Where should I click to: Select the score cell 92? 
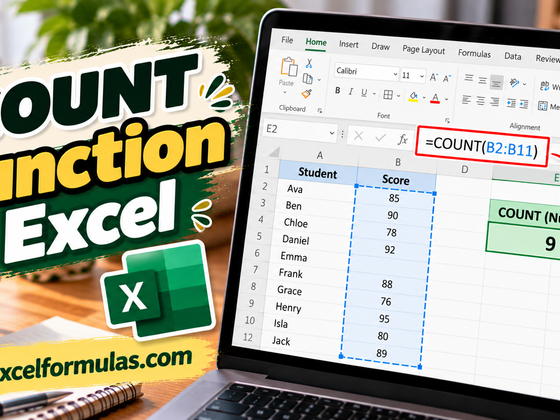pos(390,249)
